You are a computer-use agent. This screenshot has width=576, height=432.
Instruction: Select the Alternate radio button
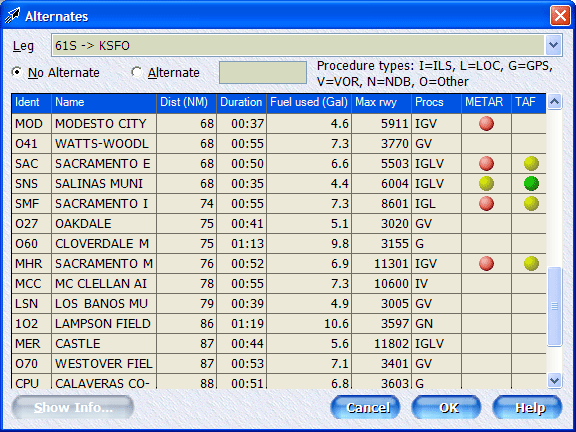coord(136,72)
